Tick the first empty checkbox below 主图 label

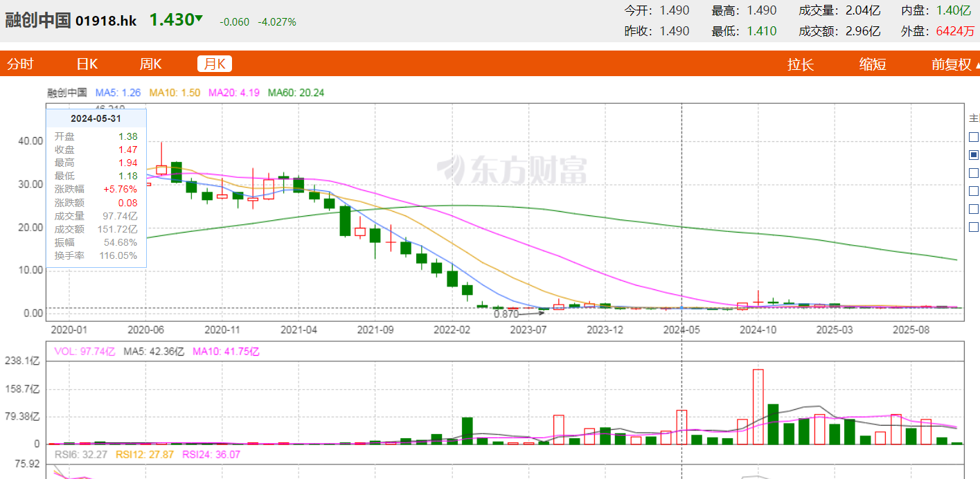(974, 137)
